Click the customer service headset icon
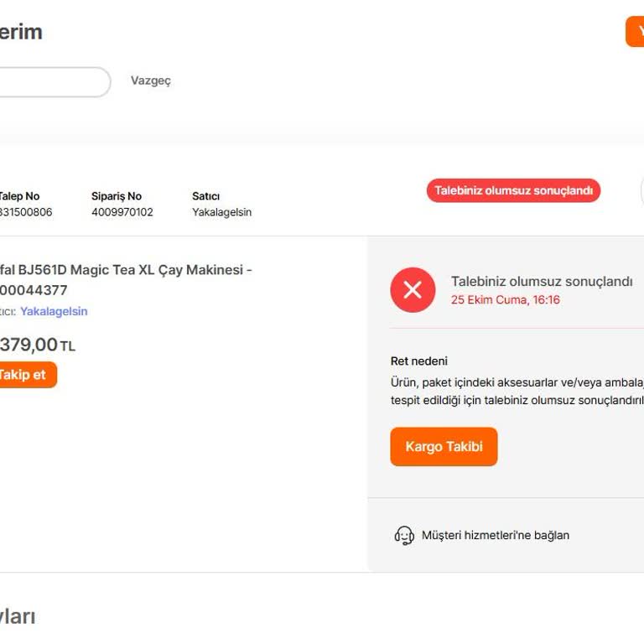The height and width of the screenshot is (644, 644). pyautogui.click(x=404, y=535)
